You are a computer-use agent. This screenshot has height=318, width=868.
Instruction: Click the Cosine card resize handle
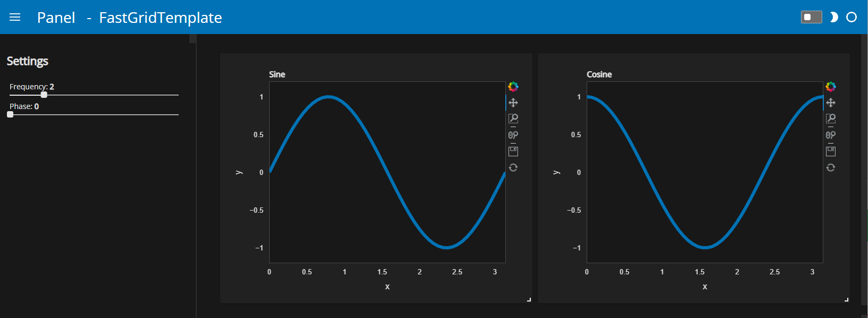[846, 300]
